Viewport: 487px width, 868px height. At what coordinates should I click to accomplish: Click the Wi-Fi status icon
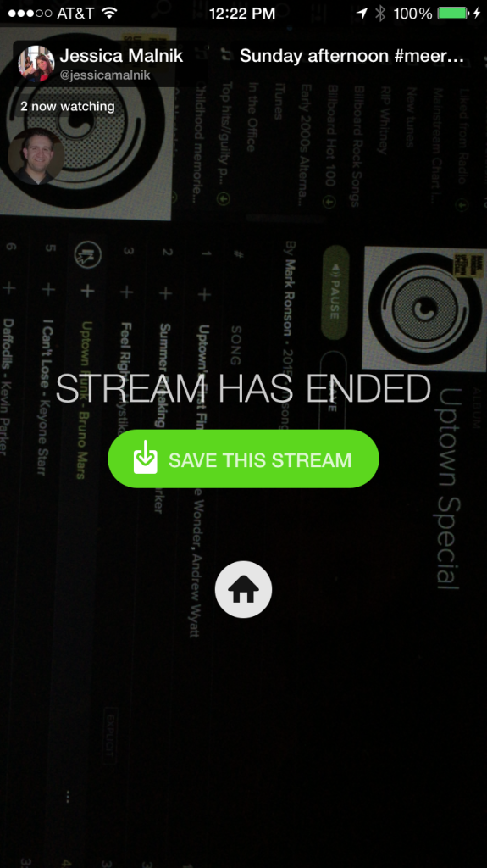click(x=109, y=14)
